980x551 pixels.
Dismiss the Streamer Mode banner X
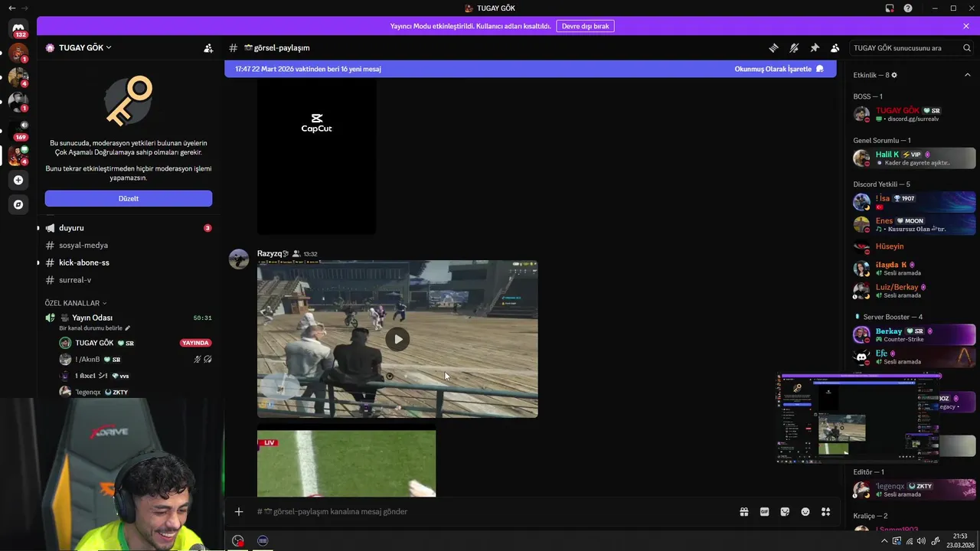point(966,26)
